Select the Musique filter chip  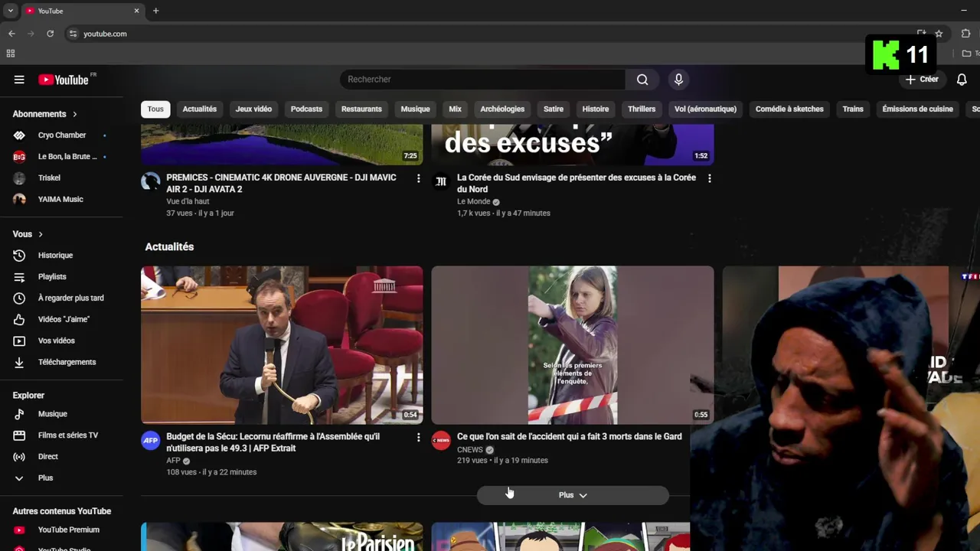[415, 109]
